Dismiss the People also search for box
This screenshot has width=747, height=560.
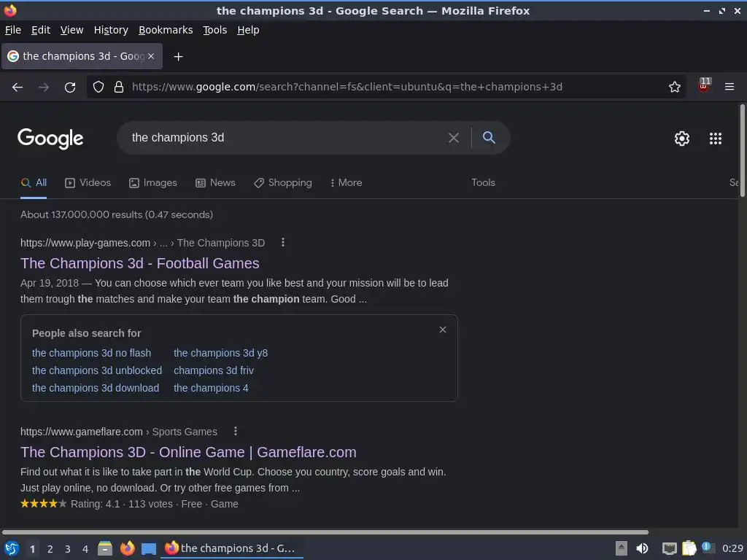[443, 330]
